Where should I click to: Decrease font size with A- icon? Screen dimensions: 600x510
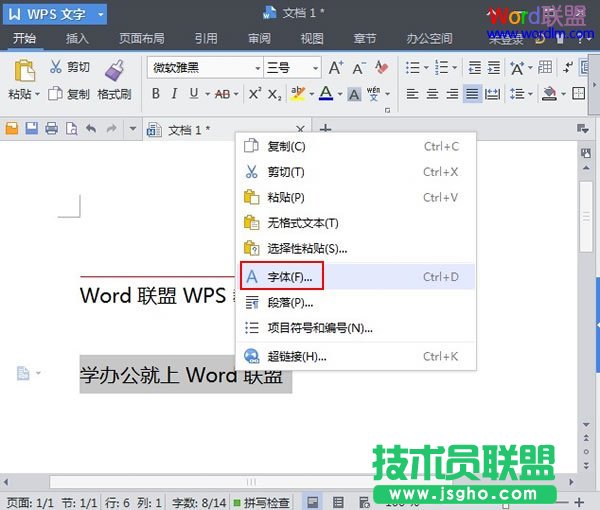359,68
